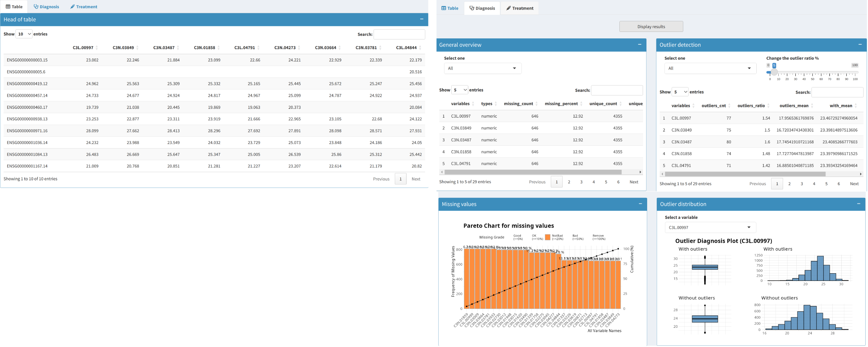The image size is (868, 347).
Task: Click Head of table search field
Action: [x=399, y=34]
